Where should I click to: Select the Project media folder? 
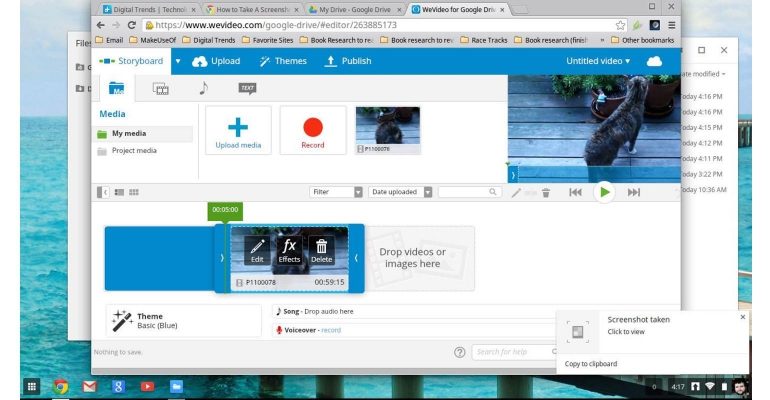point(134,151)
